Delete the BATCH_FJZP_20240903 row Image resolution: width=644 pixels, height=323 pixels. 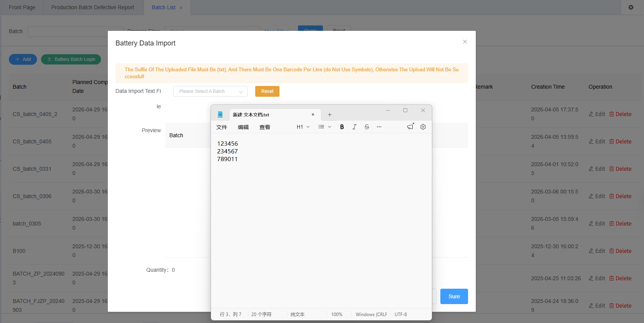pyautogui.click(x=620, y=306)
